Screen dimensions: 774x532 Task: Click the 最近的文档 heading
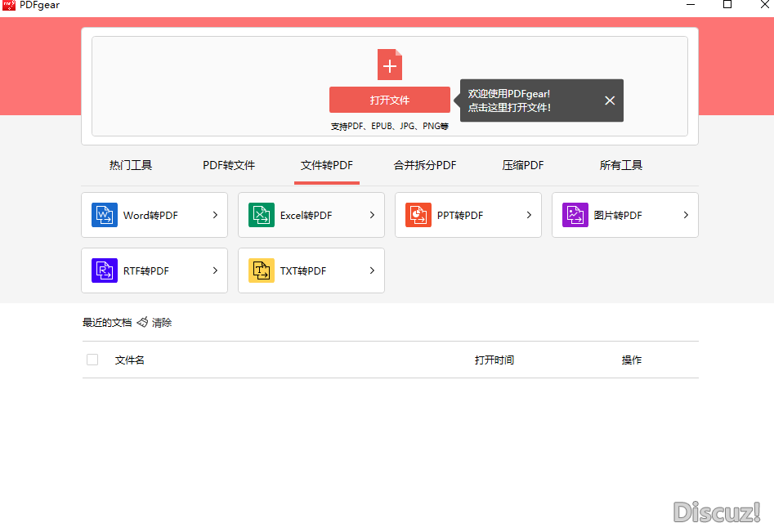pyautogui.click(x=107, y=322)
